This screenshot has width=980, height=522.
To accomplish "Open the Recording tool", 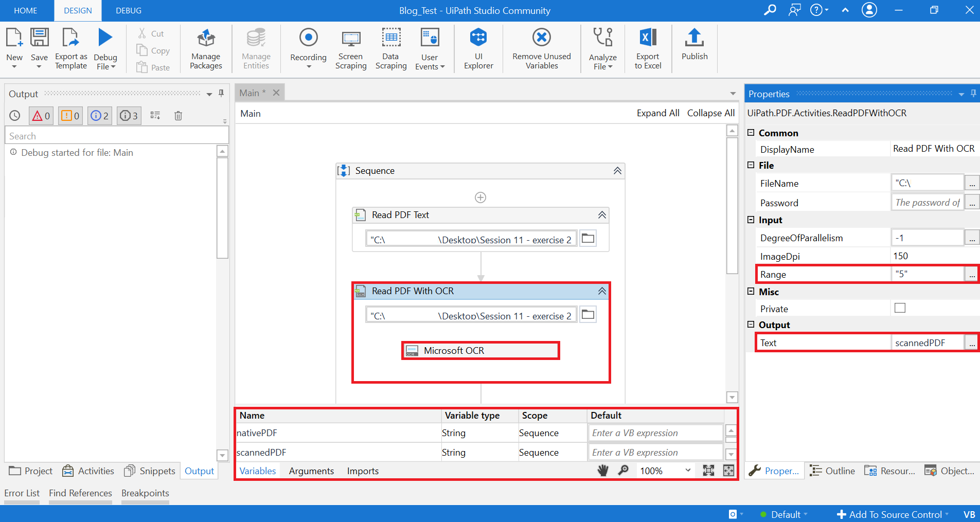I will point(308,49).
